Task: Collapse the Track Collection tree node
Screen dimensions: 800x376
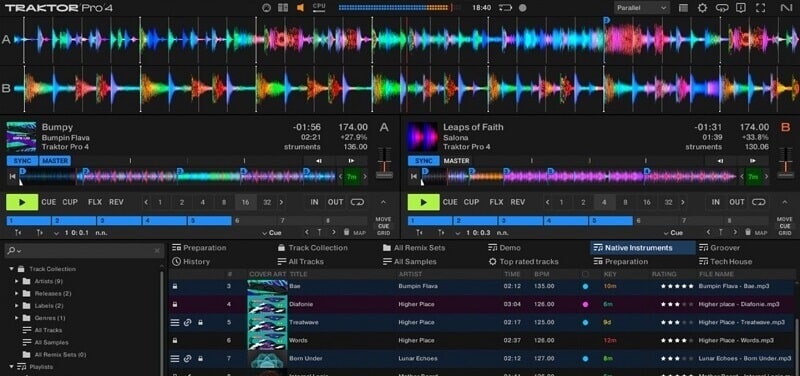Action: pyautogui.click(x=11, y=269)
